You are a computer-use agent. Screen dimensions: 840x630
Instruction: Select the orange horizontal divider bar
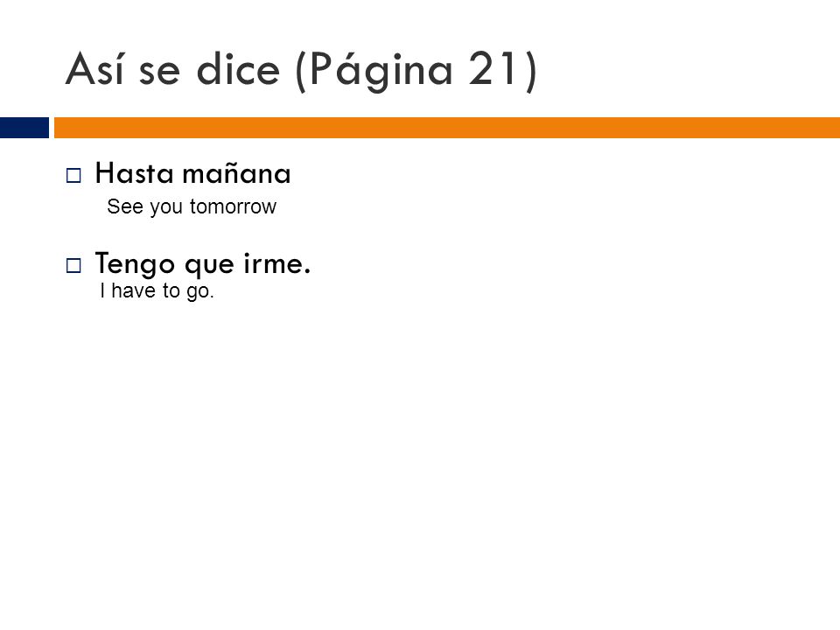[447, 128]
